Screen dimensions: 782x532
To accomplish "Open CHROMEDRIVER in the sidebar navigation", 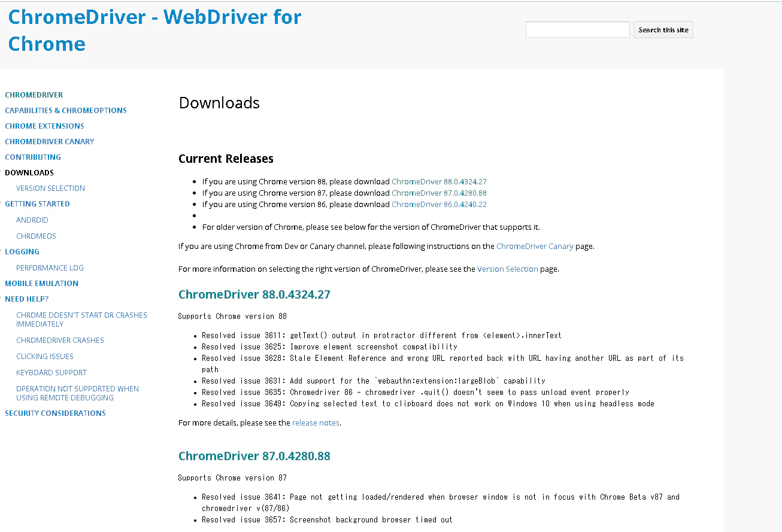I will [x=34, y=95].
